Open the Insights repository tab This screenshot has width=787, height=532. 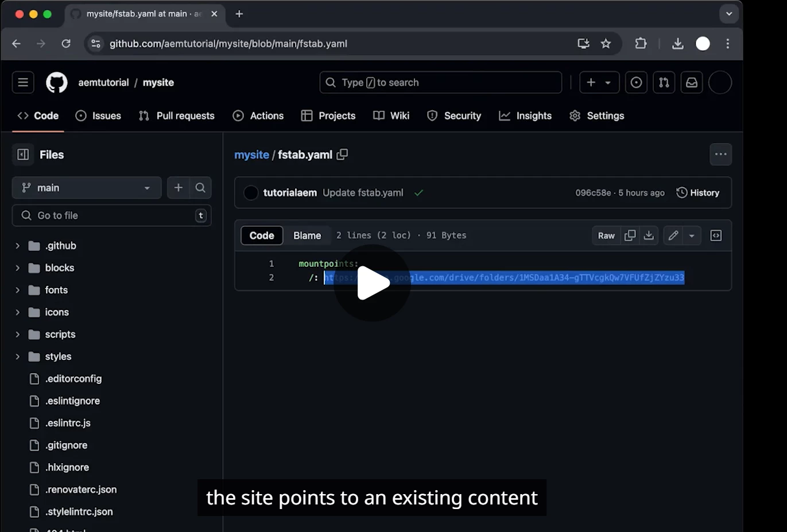click(525, 116)
